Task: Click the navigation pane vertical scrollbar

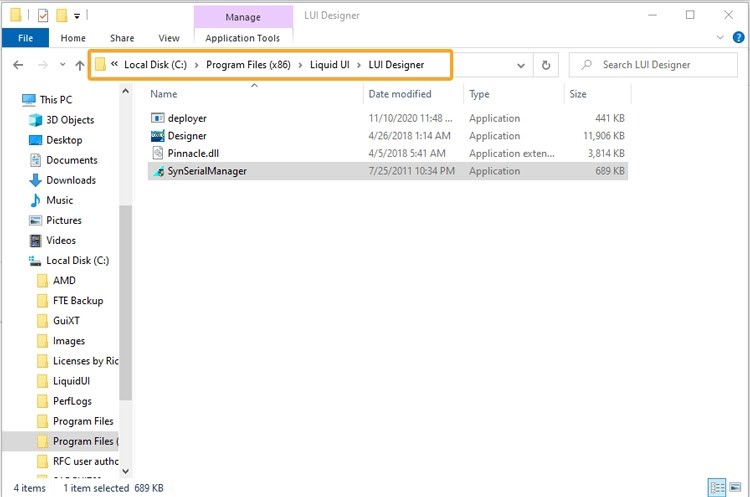Action: (125, 300)
